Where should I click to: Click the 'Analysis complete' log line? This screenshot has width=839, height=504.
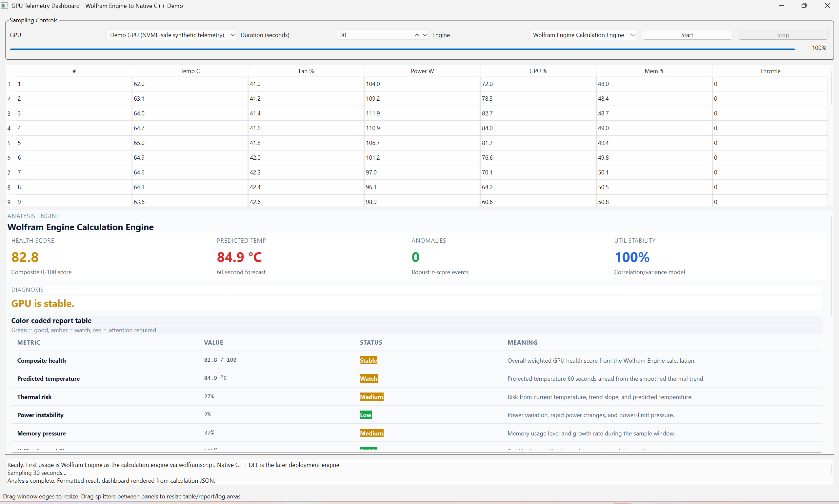[111, 481]
